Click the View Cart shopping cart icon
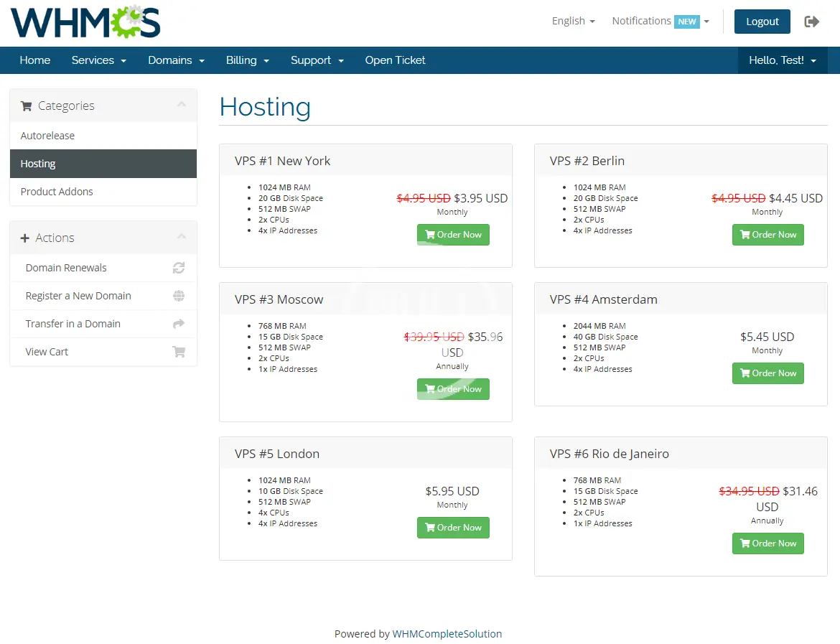This screenshot has height=644, width=840. pos(179,352)
